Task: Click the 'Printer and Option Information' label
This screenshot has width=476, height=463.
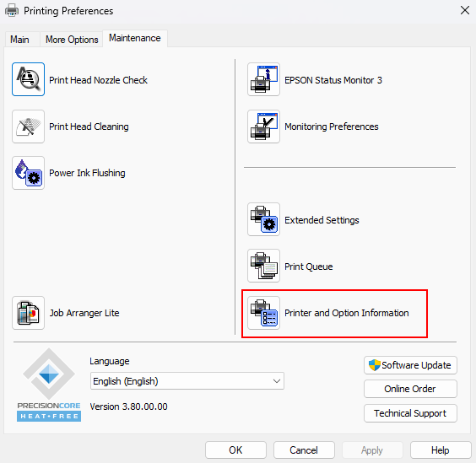Action: click(x=347, y=313)
